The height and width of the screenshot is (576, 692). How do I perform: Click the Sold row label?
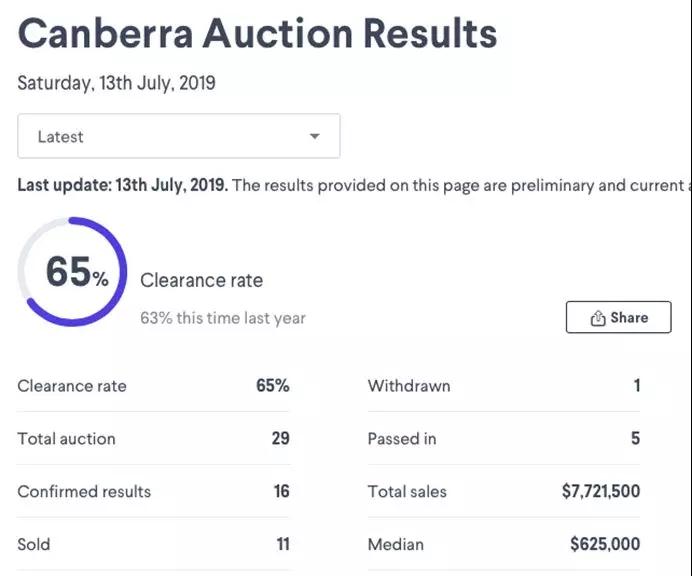(x=34, y=544)
